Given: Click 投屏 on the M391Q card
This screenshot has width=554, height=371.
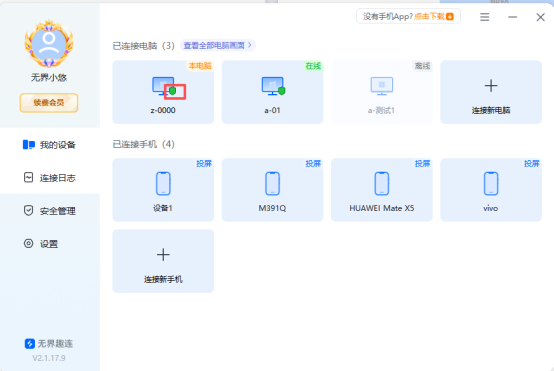Looking at the screenshot, I should click(x=313, y=164).
